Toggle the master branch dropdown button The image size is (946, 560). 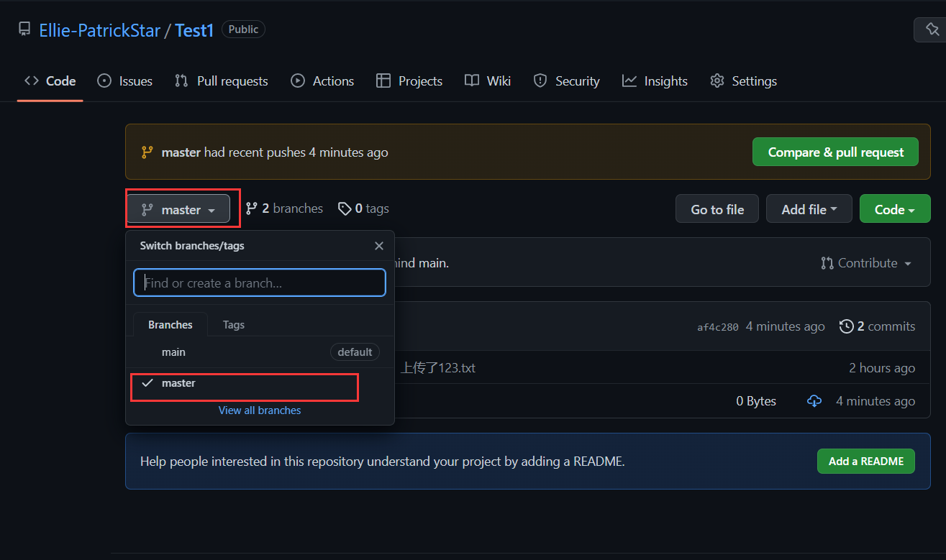pyautogui.click(x=179, y=209)
